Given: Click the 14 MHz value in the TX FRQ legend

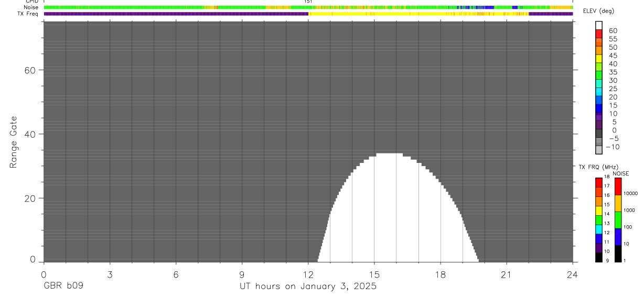Looking at the screenshot, I should pyautogui.click(x=606, y=214).
